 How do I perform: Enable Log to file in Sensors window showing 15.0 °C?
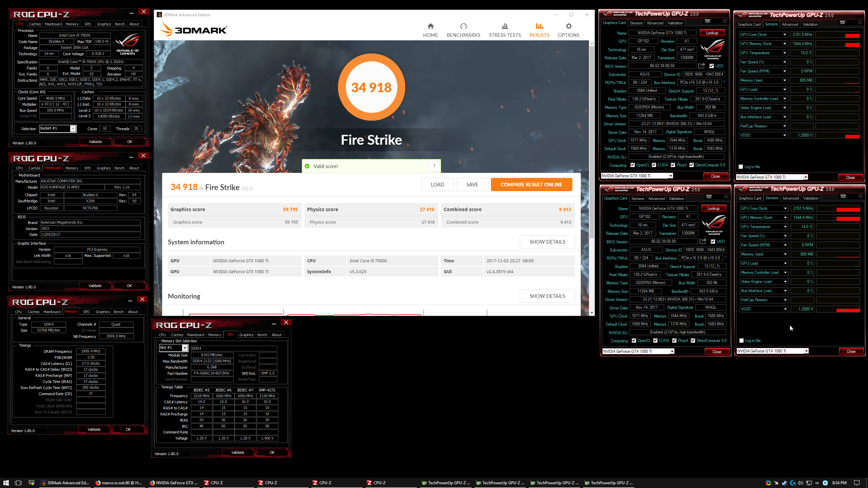coord(741,167)
